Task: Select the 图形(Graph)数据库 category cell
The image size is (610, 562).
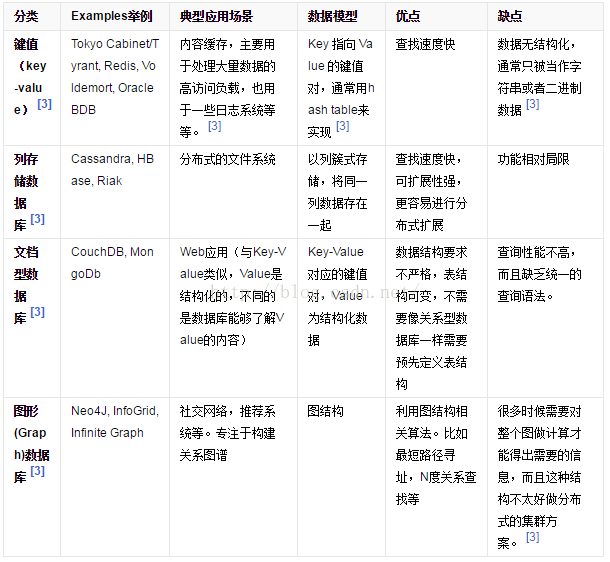Action: [x=32, y=477]
